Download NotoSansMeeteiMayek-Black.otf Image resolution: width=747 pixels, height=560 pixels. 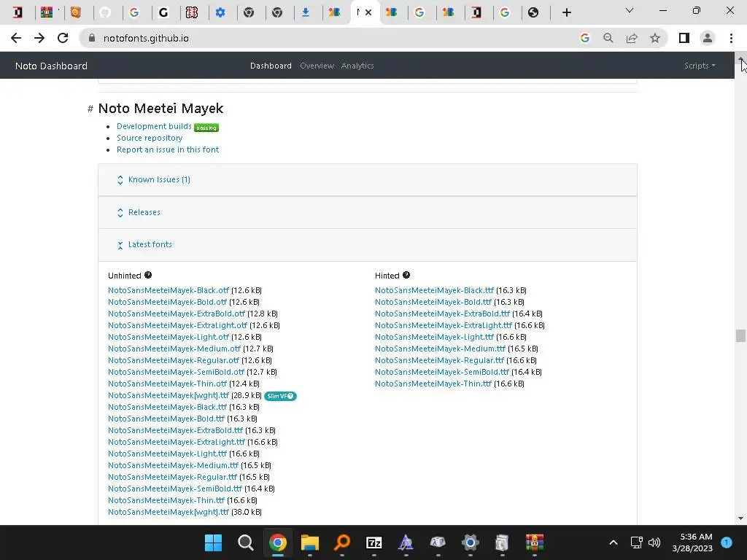click(x=169, y=290)
